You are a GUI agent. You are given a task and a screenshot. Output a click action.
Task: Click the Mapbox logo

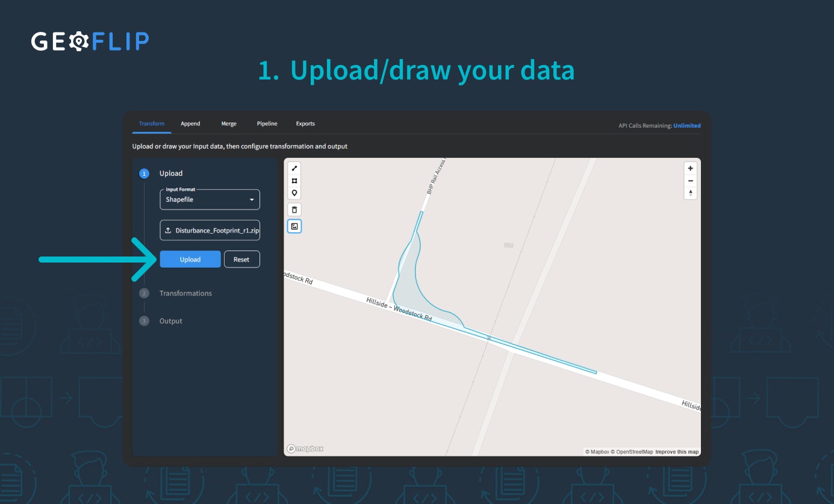[x=305, y=449]
